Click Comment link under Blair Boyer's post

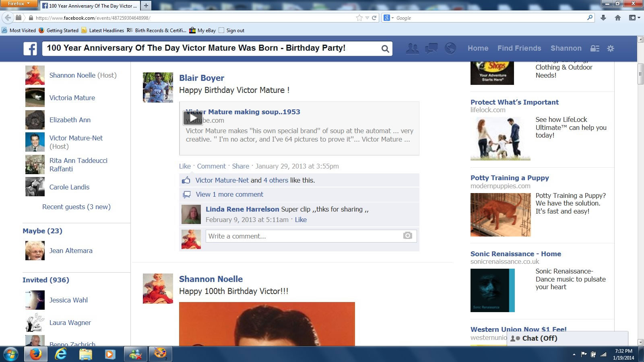click(x=211, y=166)
